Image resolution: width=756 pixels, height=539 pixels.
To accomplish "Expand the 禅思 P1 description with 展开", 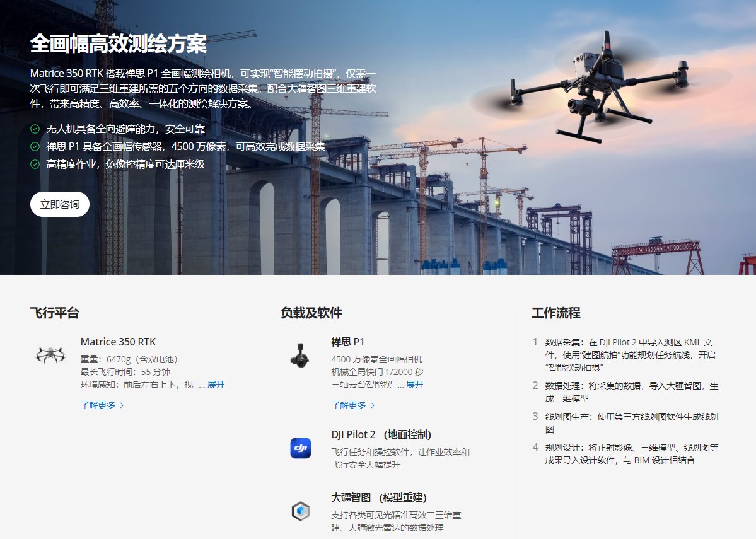I will click(414, 385).
